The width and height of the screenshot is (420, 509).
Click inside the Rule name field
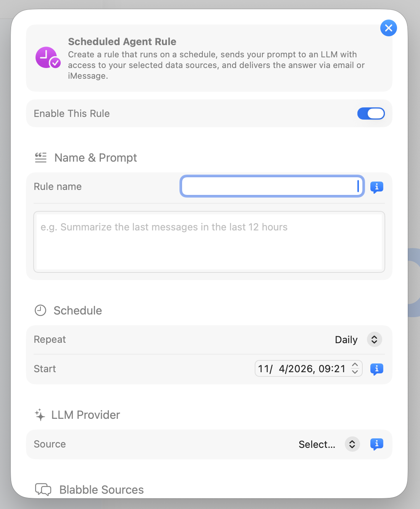(x=271, y=186)
